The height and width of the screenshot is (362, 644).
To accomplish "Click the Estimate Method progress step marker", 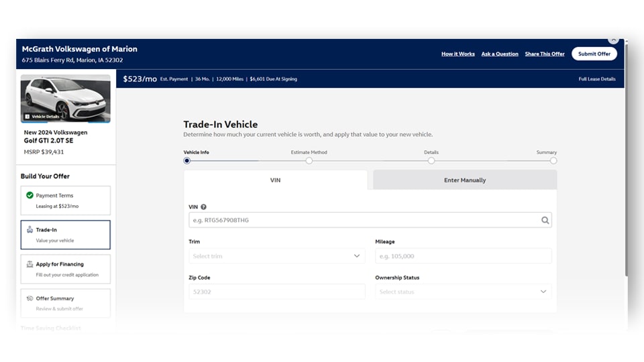I will click(x=309, y=161).
